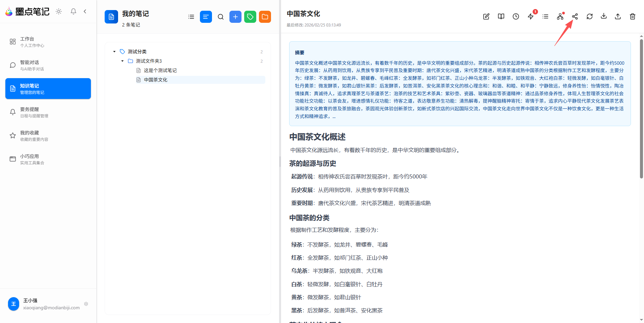Screen dimensions: 644x323
Task: Open search with the magnifier icon
Action: (x=220, y=16)
